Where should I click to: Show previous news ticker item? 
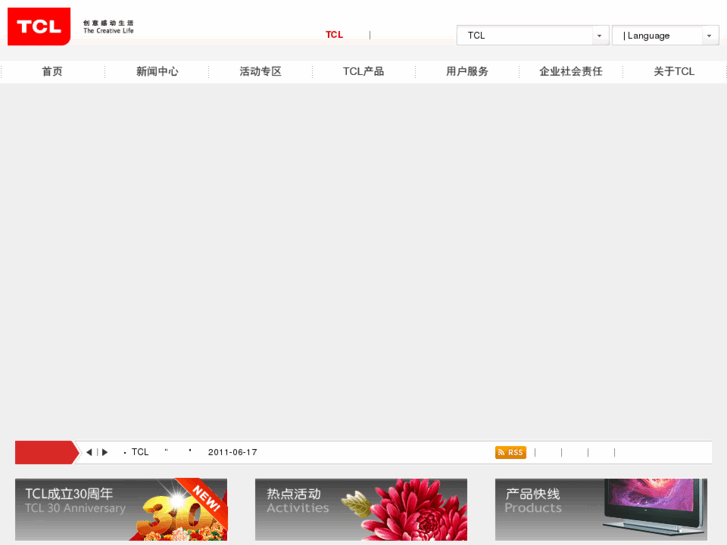(89, 452)
